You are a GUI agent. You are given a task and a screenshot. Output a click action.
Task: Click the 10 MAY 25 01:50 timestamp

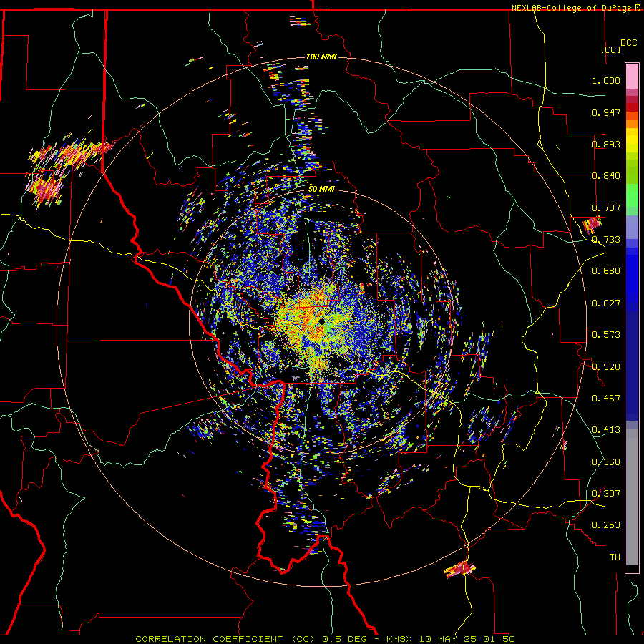click(x=467, y=639)
